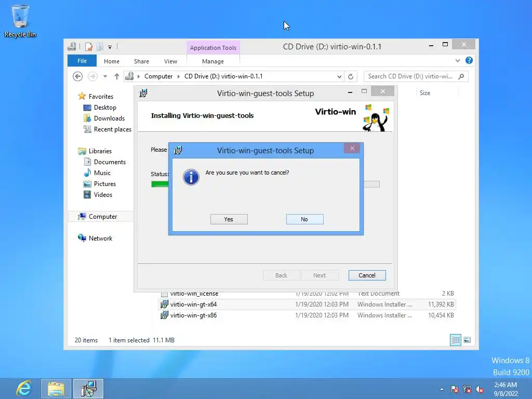Click the CD Drive (D:) breadcrumb segment
Image resolution: width=532 pixels, height=399 pixels.
[223, 76]
